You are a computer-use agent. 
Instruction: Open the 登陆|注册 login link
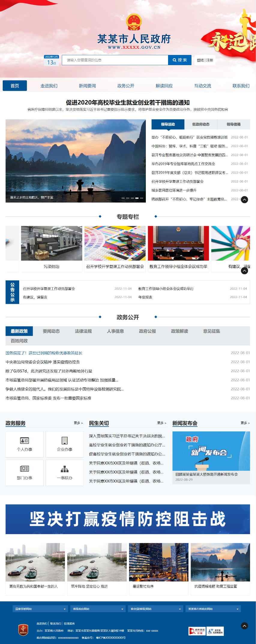tap(205, 60)
